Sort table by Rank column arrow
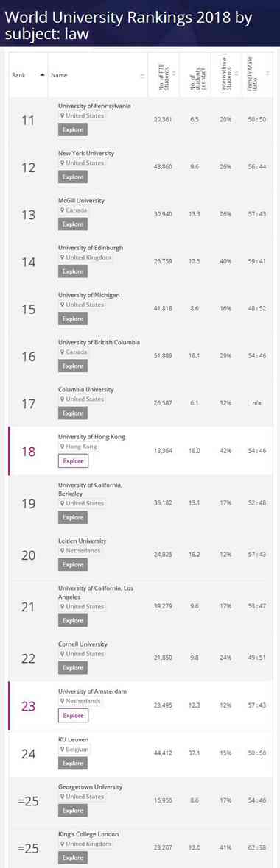This screenshot has height=868, width=280. tap(42, 75)
